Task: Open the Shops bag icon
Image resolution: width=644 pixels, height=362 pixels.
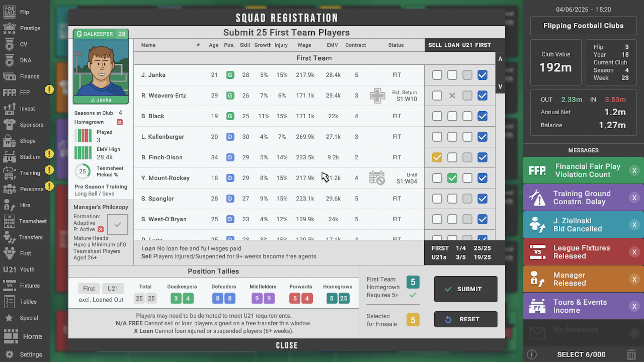Action: 9,141
